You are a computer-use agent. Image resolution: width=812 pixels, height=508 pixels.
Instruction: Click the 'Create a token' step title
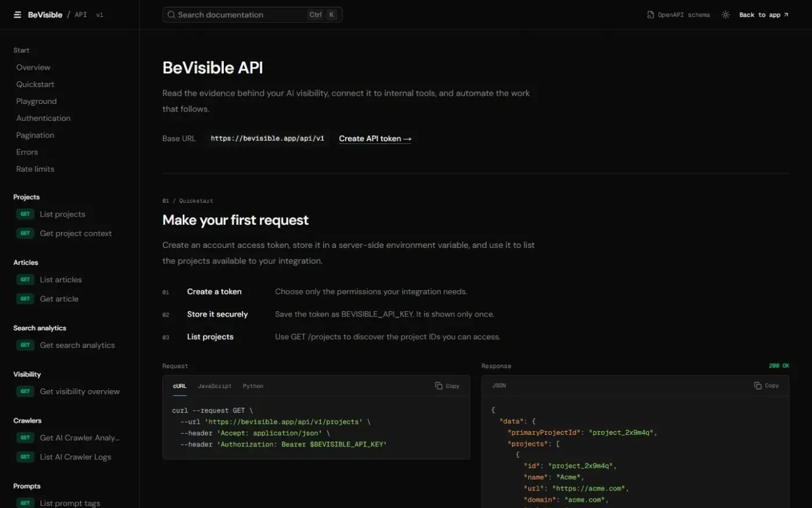coord(215,291)
